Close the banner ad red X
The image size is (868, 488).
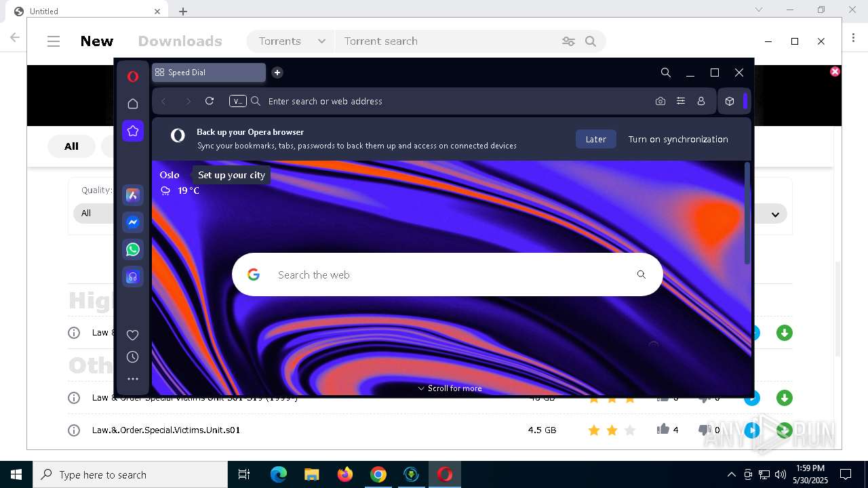tap(835, 71)
